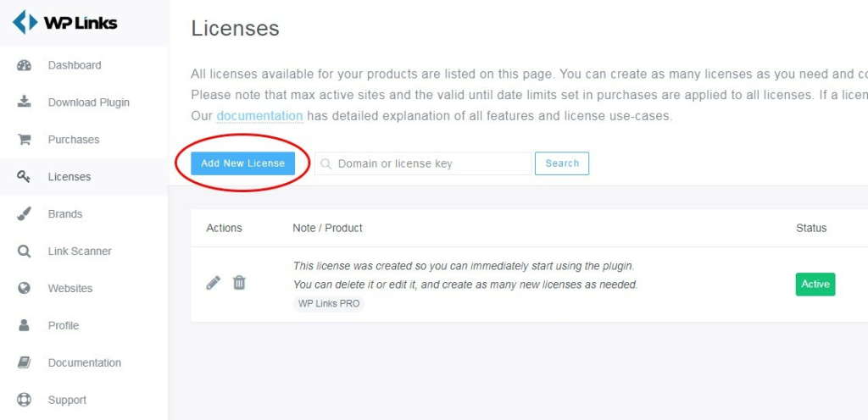868x420 pixels.
Task: Click the Link Scanner magnifier icon
Action: [25, 251]
